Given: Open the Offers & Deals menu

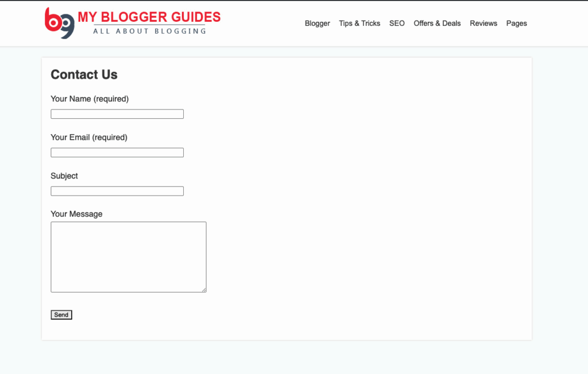Looking at the screenshot, I should (x=437, y=24).
